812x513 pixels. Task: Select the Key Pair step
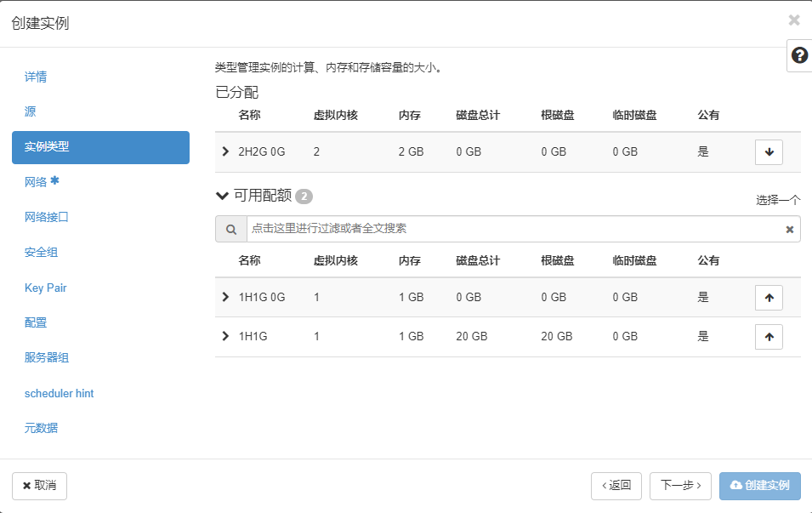[46, 288]
